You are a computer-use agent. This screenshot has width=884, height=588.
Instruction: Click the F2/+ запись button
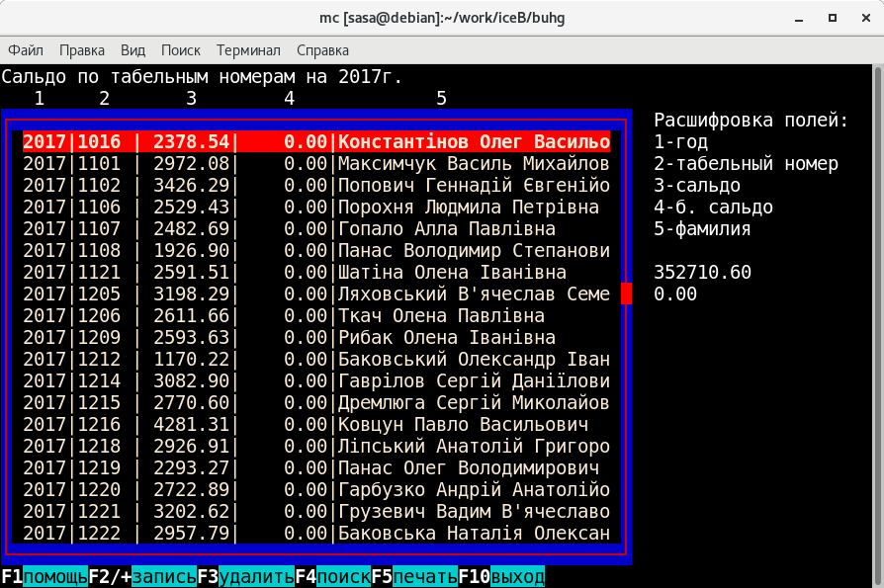(x=142, y=577)
